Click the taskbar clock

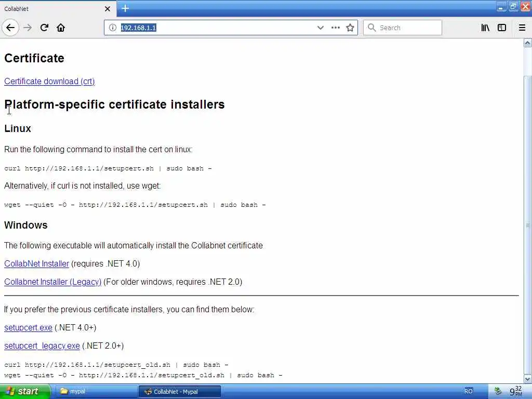coord(516,391)
